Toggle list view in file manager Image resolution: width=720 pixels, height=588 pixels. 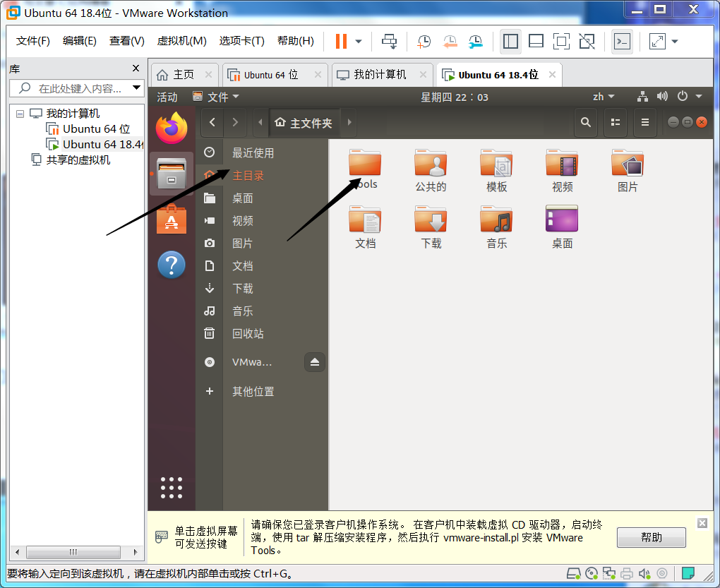pyautogui.click(x=616, y=122)
